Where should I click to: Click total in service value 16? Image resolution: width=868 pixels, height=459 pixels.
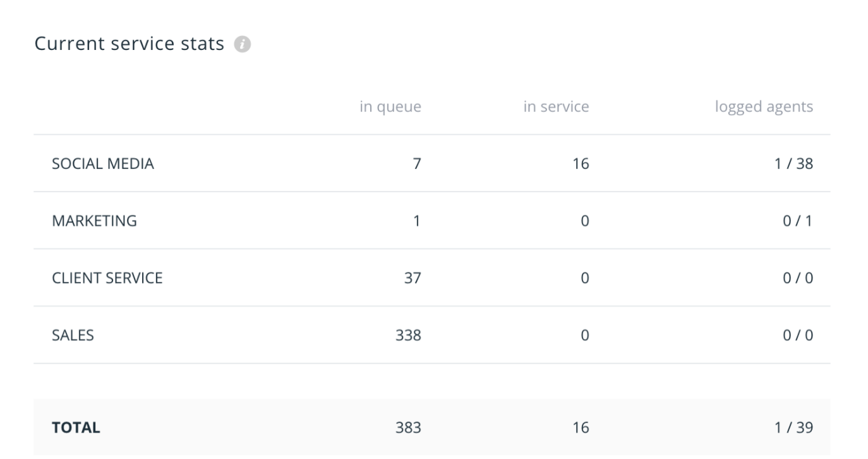tap(581, 427)
